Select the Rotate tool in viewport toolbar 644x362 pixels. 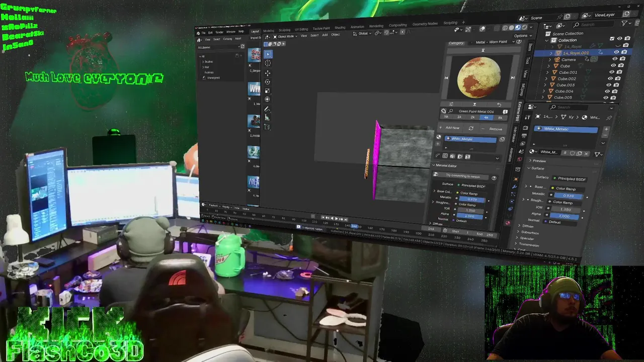268,82
